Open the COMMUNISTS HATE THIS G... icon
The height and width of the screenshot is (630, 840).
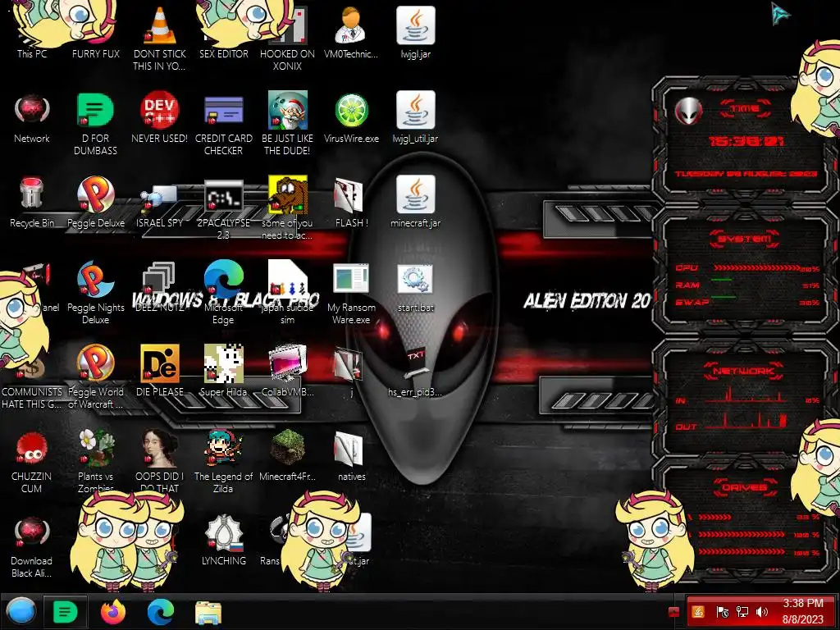point(32,381)
